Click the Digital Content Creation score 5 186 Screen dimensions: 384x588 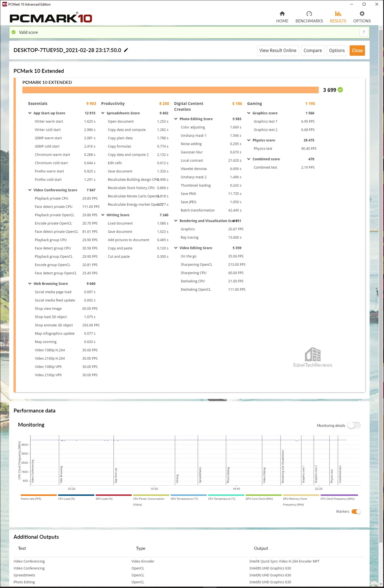[x=237, y=104]
